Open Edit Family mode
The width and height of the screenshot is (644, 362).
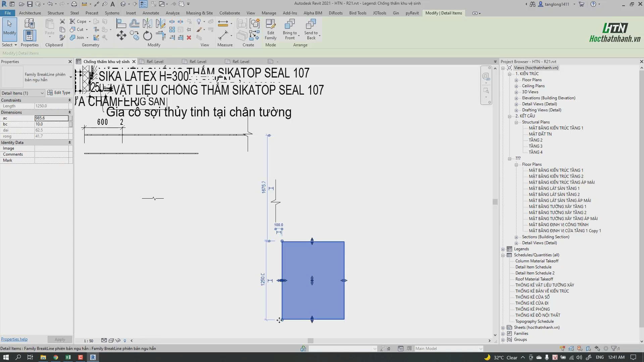270,30
